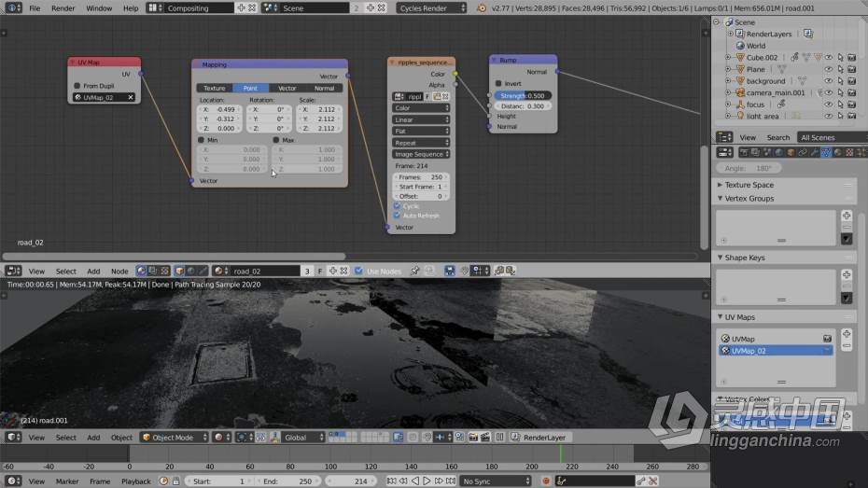Collapse Vertex Groups panel
Image resolution: width=868 pixels, height=488 pixels.
(720, 198)
